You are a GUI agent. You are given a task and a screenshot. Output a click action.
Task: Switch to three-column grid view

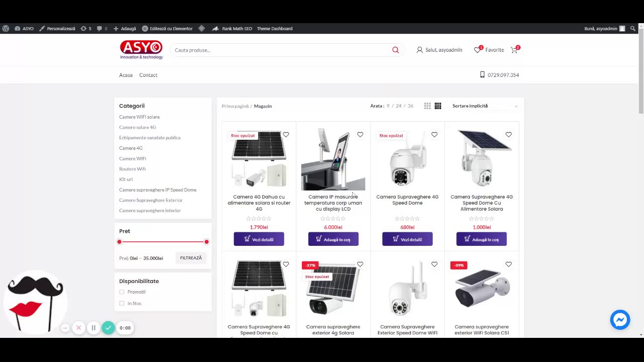tap(427, 106)
